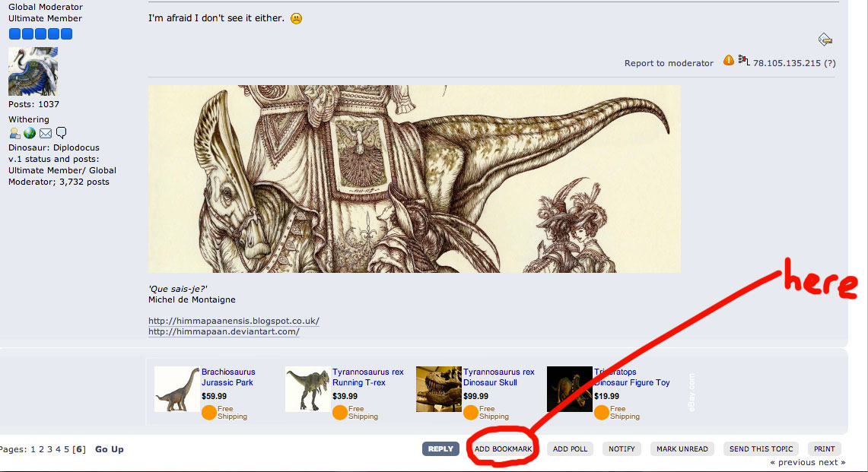Go to page 2 of the topic
Screen dimensions: 868x472
(x=42, y=449)
